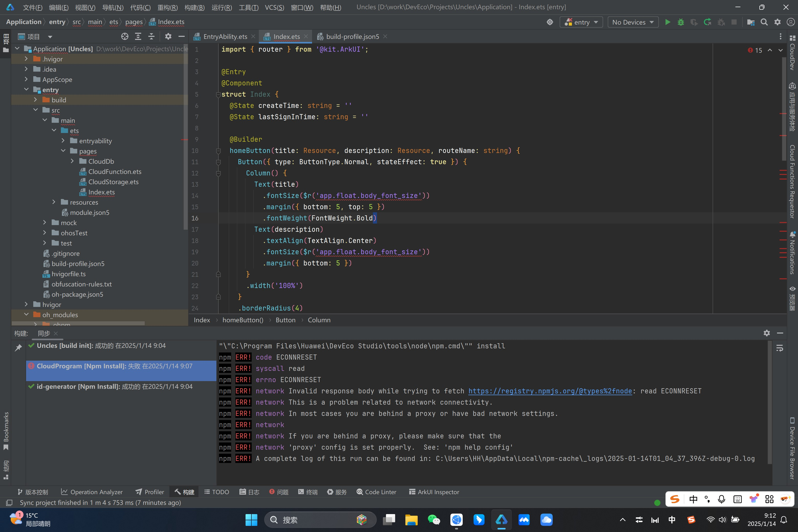Close the Index.ets editor tab
798x532 pixels.
306,36
